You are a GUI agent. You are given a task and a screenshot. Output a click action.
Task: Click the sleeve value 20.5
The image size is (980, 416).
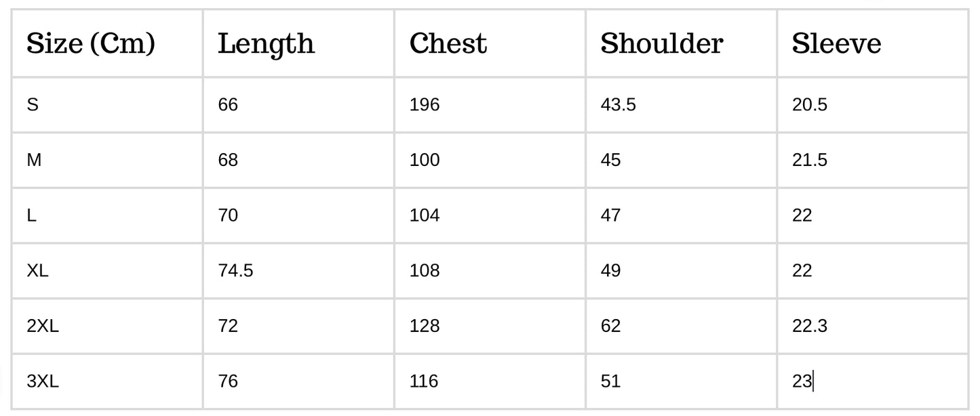click(x=809, y=105)
